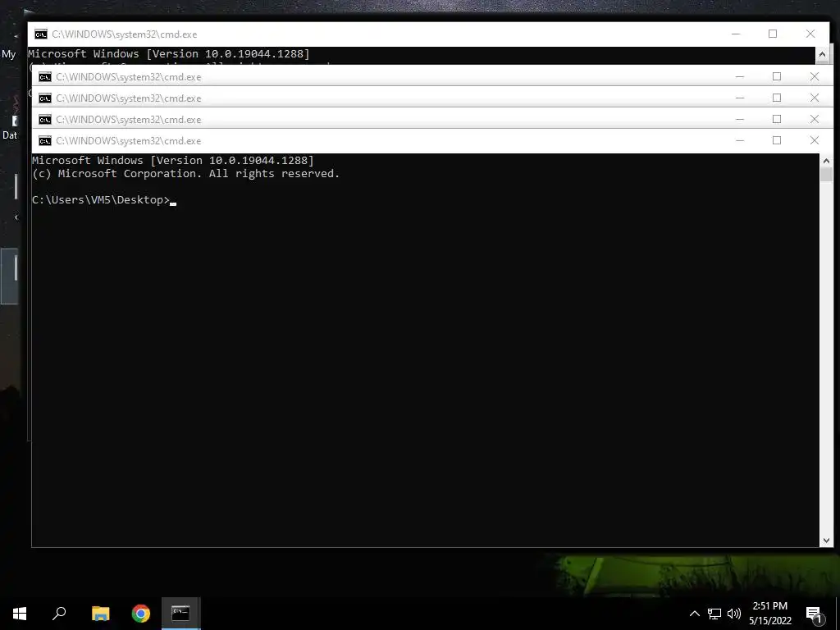Close the rearmost cmd window
This screenshot has height=630, width=840.
click(x=810, y=34)
